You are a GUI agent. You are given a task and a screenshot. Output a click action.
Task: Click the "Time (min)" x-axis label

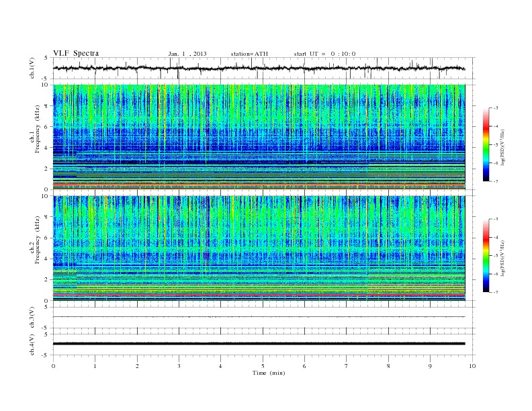(269, 373)
